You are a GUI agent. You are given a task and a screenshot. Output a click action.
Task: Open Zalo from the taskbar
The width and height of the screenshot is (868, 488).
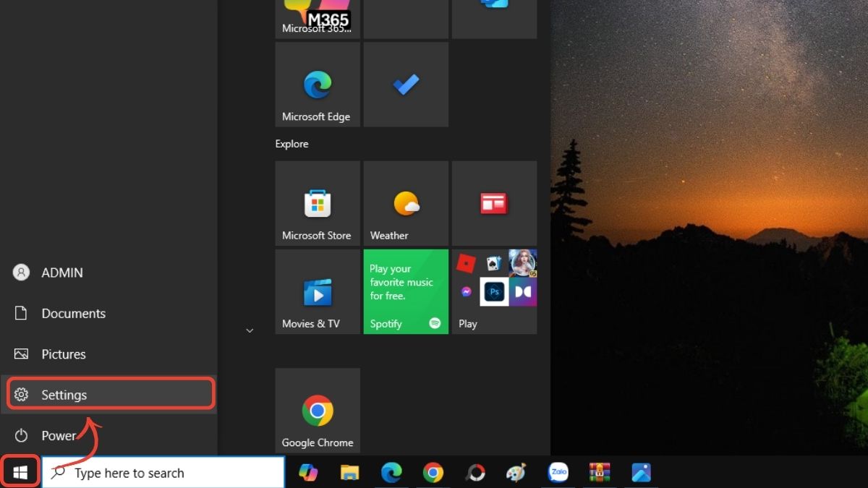[x=558, y=473]
